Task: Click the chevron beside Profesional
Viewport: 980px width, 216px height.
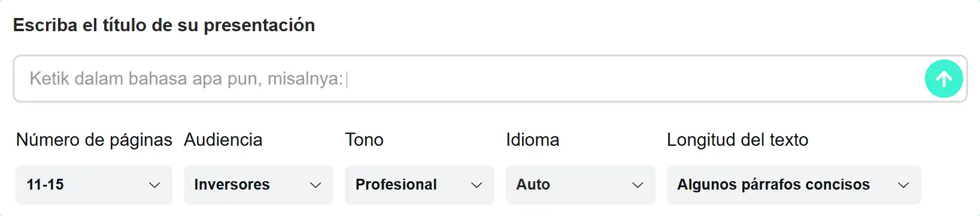Action: [477, 185]
